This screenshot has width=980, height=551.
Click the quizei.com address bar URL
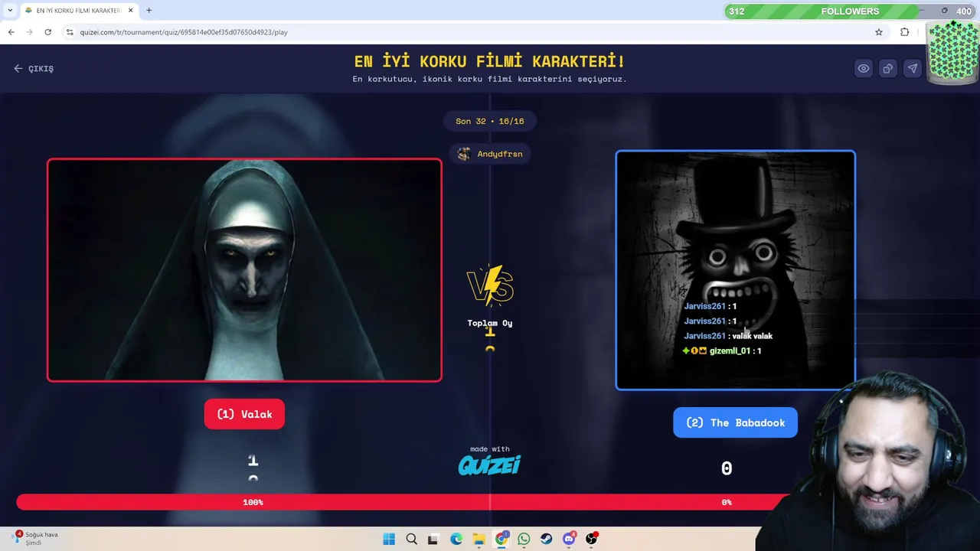click(184, 32)
